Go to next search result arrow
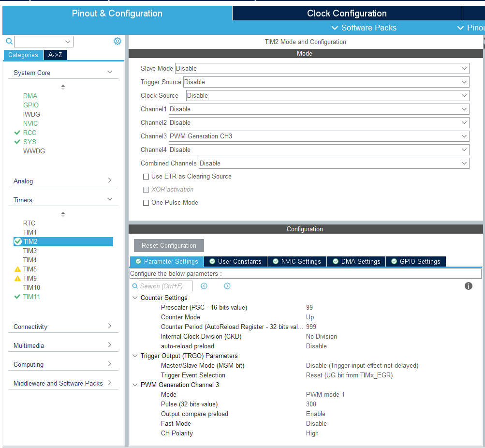Screen dimensions: 485x448 pos(227,286)
